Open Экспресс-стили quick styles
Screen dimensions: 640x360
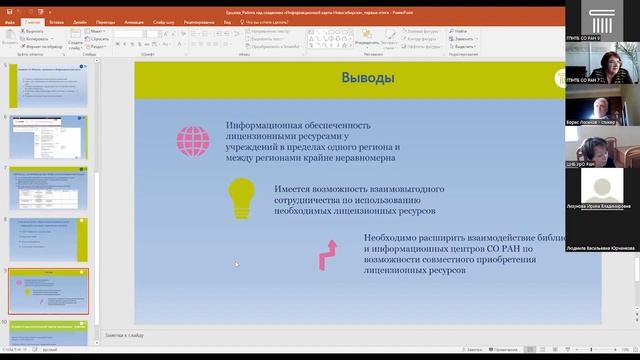389,39
